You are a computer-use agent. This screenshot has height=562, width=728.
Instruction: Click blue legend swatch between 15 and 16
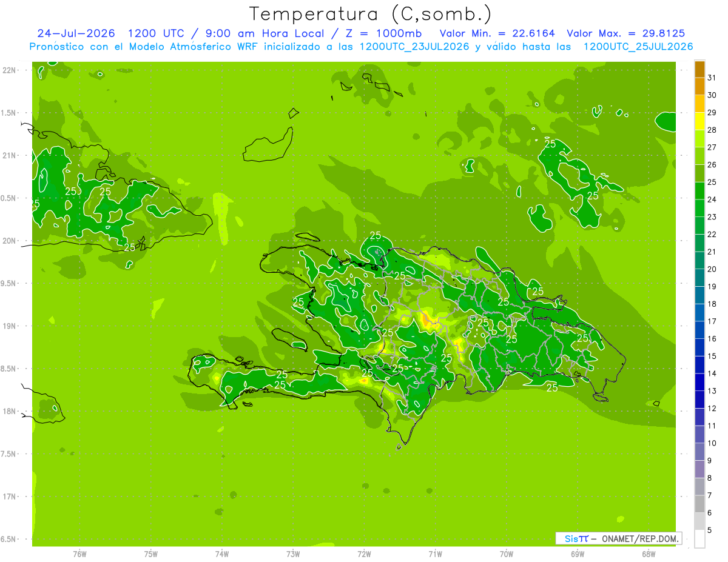699,347
